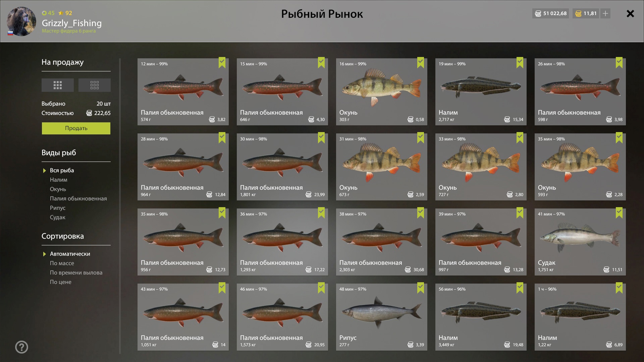Sort fish by mass (По массе)
This screenshot has height=362, width=644.
coord(62,263)
